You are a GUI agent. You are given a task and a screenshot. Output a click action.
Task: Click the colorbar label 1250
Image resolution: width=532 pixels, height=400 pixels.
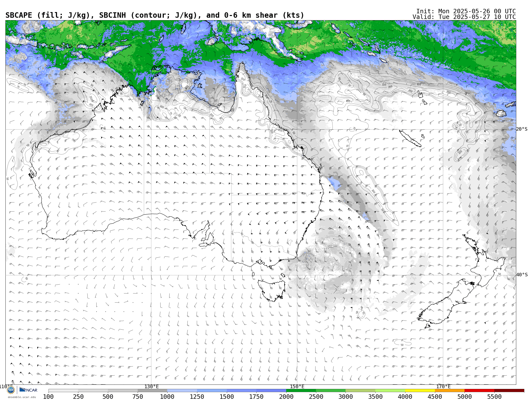(x=197, y=397)
